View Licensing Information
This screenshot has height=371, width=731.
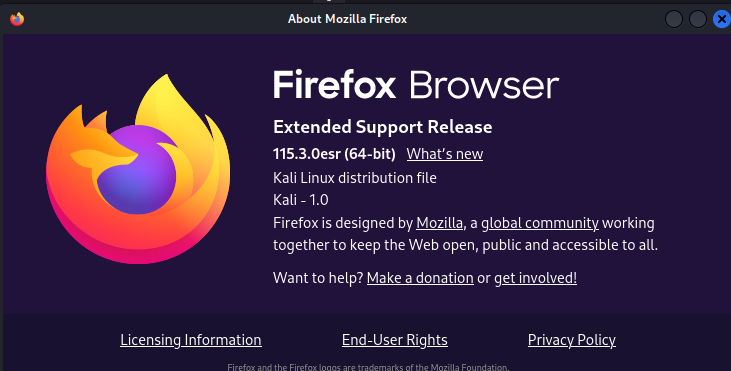(191, 340)
